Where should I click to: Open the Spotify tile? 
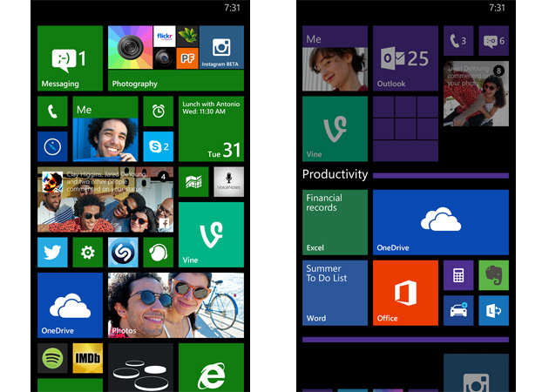click(52, 358)
